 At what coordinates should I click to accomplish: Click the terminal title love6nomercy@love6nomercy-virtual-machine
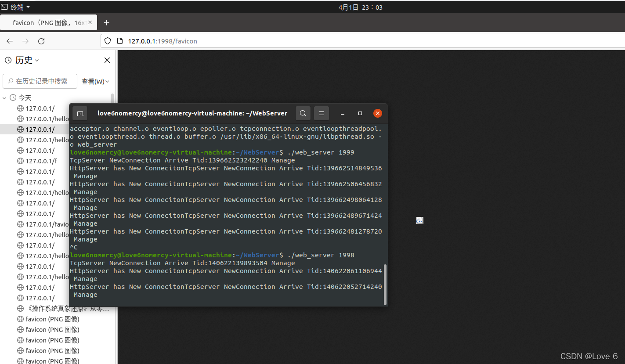pos(192,113)
